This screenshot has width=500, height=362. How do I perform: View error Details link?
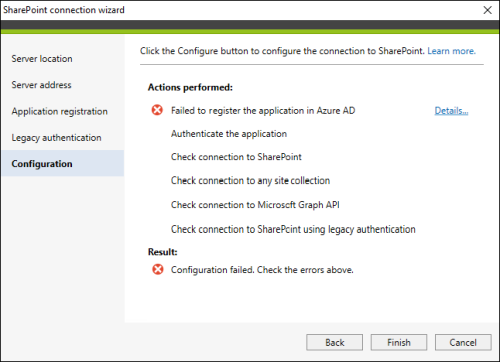tap(451, 111)
